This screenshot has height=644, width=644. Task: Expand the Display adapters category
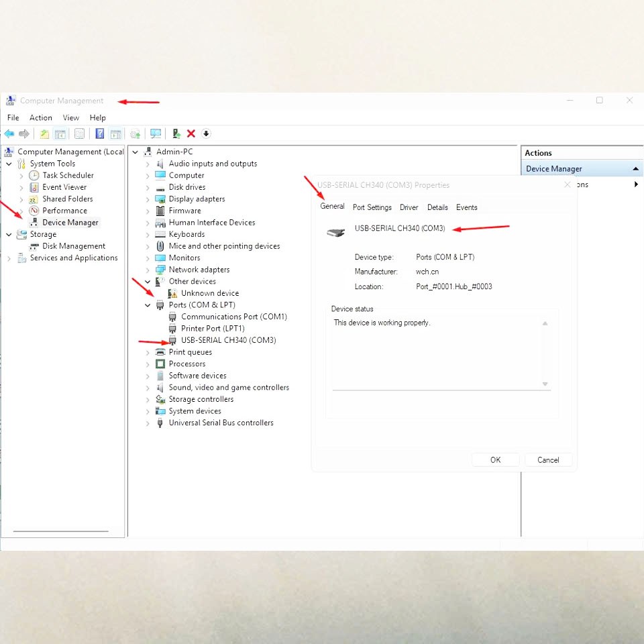point(148,200)
